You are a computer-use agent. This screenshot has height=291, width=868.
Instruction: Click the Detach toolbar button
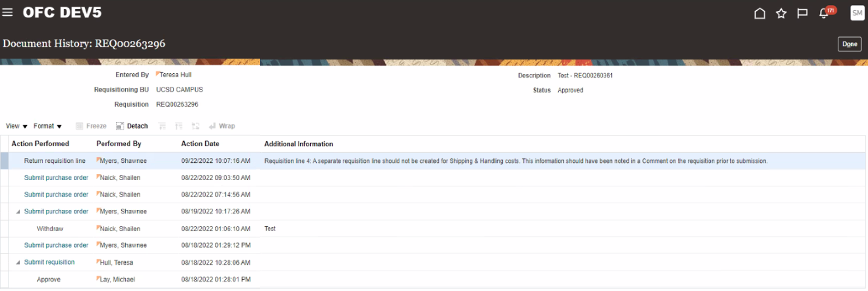pyautogui.click(x=132, y=126)
